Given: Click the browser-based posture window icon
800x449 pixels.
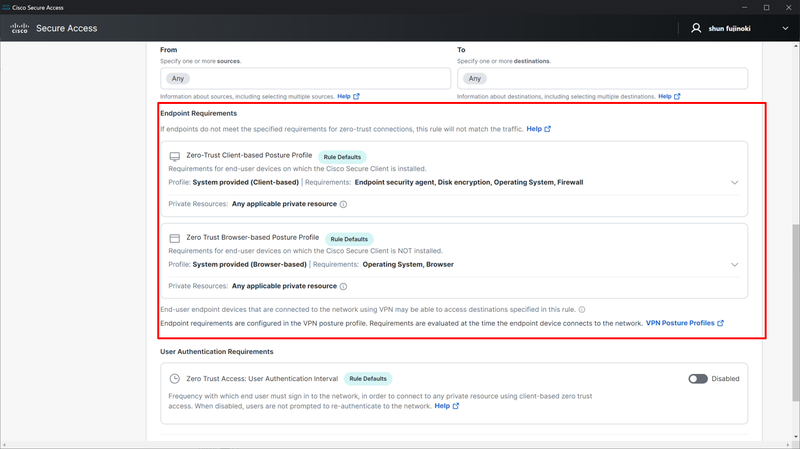Looking at the screenshot, I should coord(174,238).
